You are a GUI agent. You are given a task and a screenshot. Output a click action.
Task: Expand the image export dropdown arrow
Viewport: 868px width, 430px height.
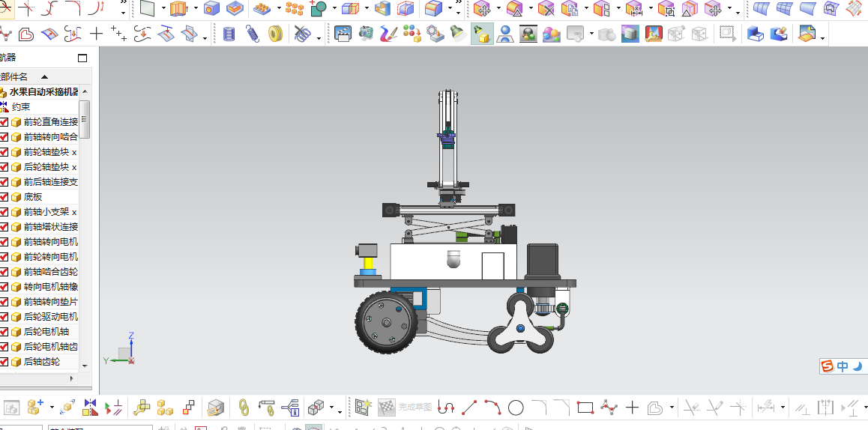[823, 38]
